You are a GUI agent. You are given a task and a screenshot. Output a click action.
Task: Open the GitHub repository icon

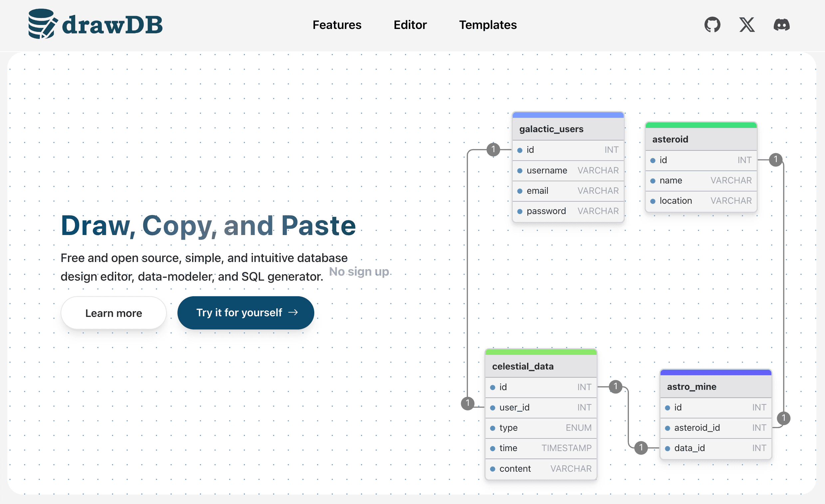712,25
